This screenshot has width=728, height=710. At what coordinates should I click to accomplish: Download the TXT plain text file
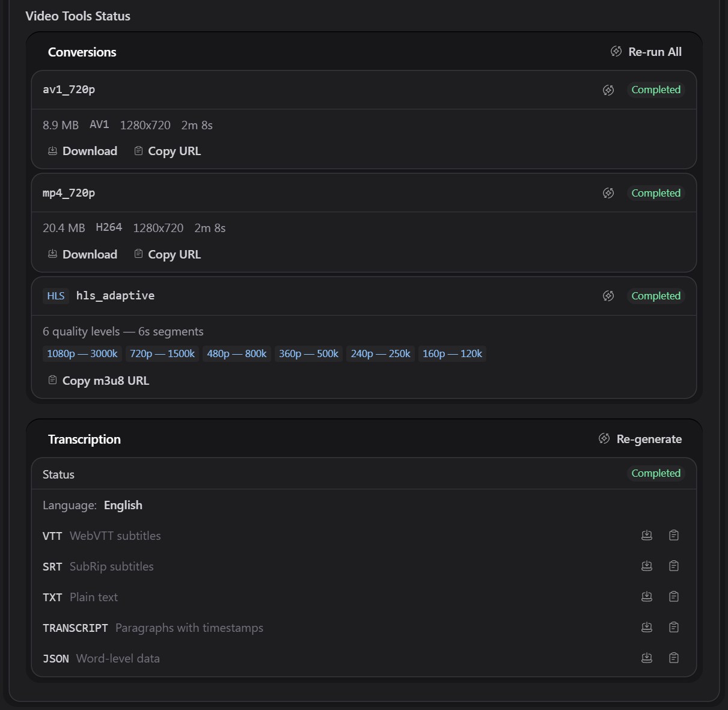[x=647, y=596]
